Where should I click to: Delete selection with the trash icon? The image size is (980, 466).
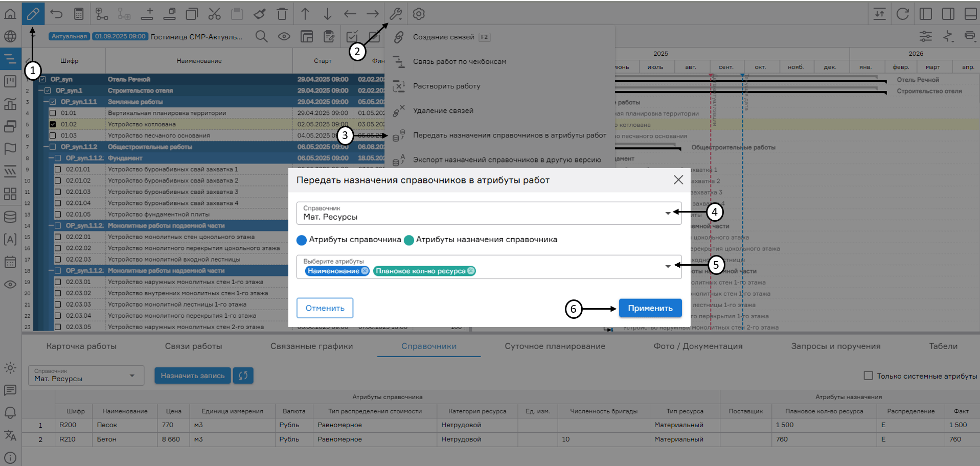[282, 14]
